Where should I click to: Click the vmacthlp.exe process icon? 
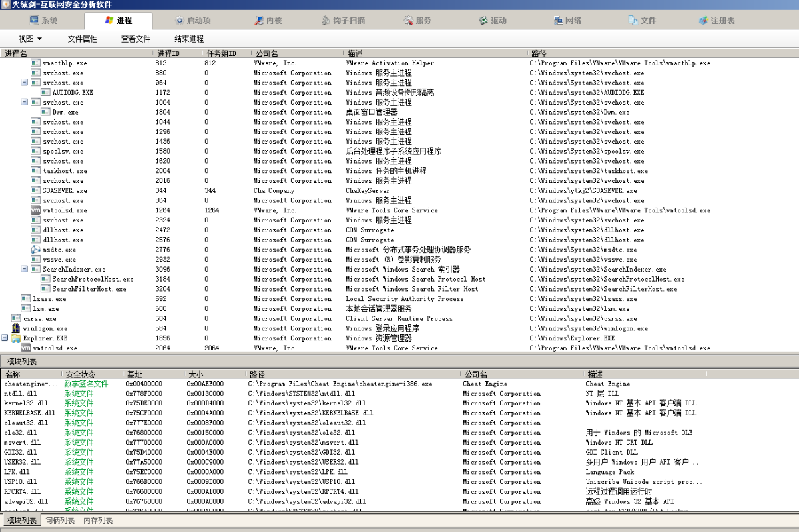click(35, 63)
